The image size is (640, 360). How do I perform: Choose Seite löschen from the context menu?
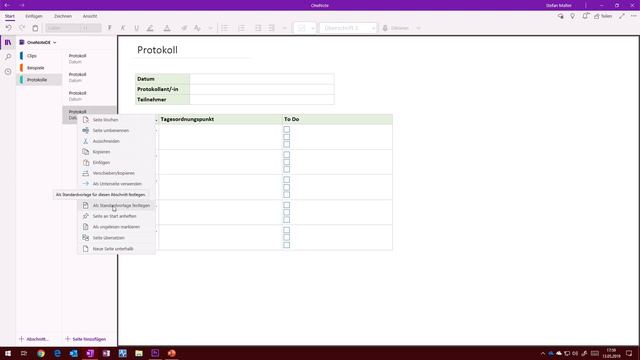click(x=116, y=120)
